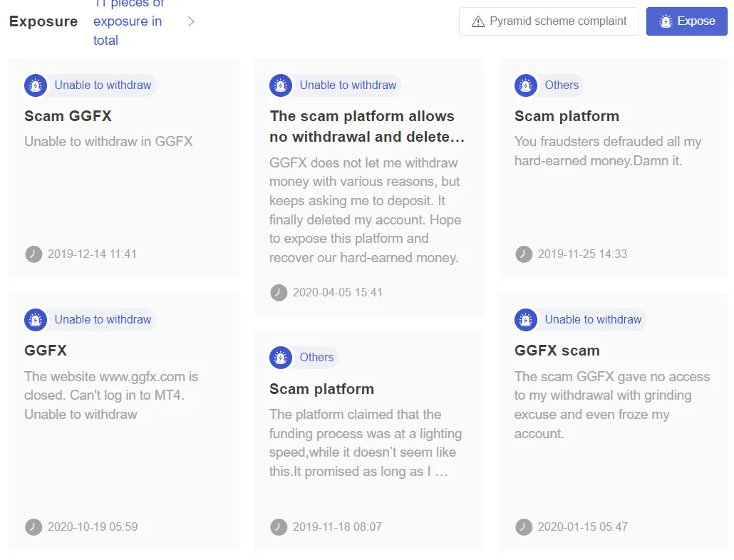This screenshot has width=734, height=560.
Task: Click timestamp 2019-11-25 14:33
Action: point(582,254)
